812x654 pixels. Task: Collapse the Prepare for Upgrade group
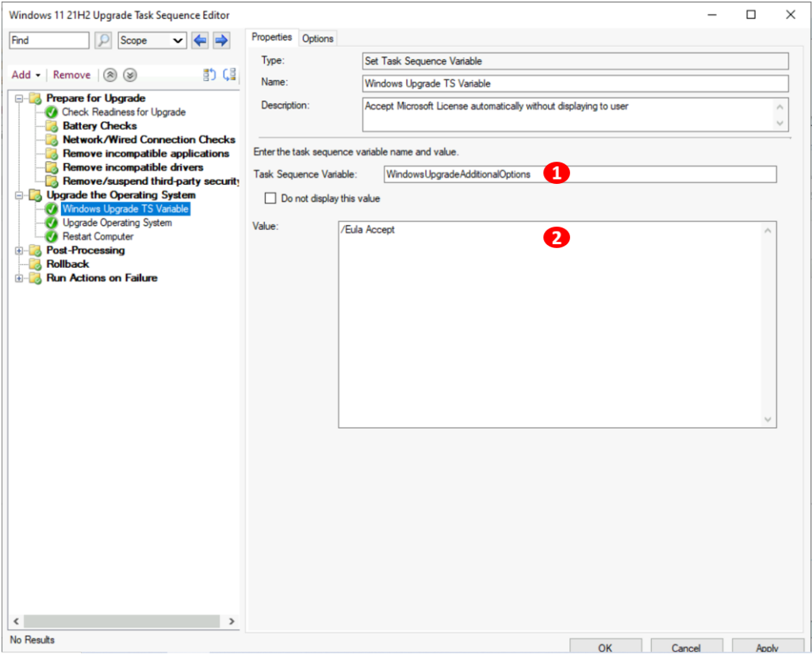pyautogui.click(x=19, y=98)
